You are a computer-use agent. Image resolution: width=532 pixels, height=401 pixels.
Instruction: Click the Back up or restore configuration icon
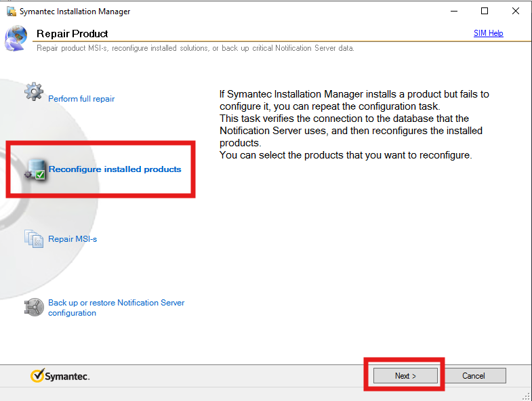(x=34, y=307)
